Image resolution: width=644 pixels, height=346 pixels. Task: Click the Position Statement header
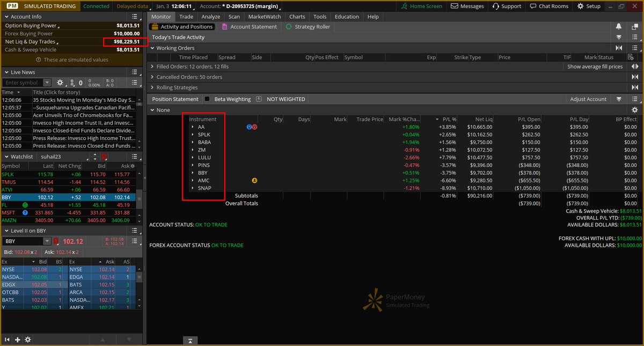tap(175, 99)
